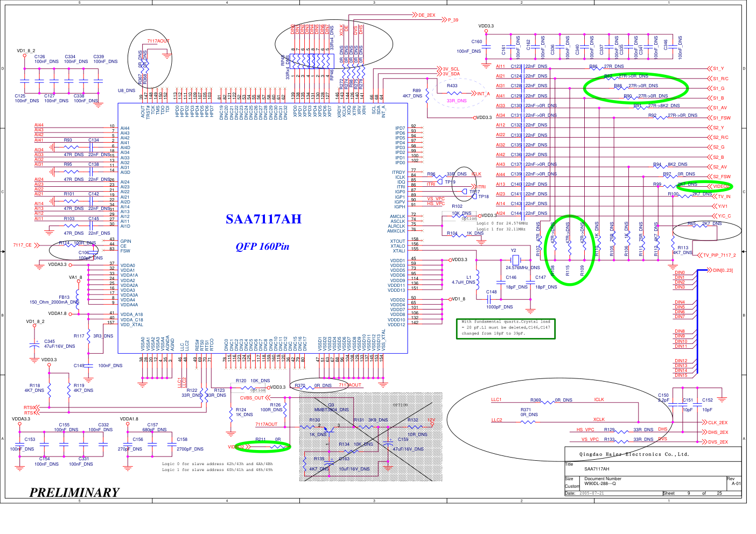Click resistor reference 'R369'
This screenshot has height=534, width=756.
[x=535, y=400]
